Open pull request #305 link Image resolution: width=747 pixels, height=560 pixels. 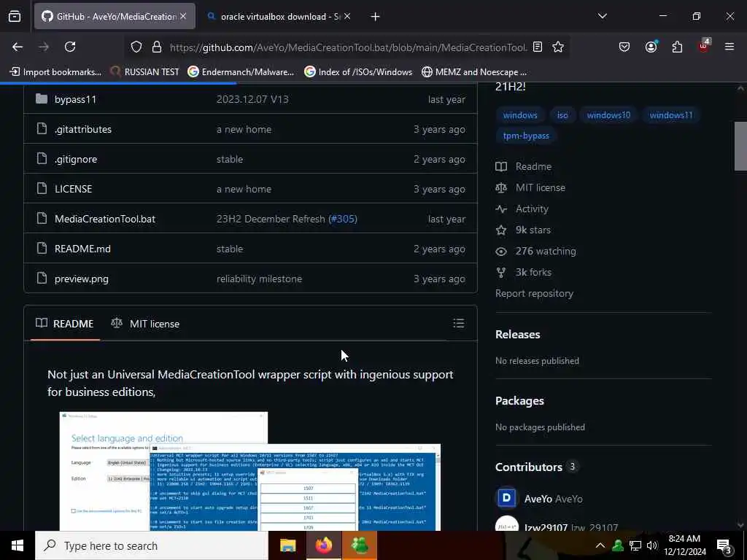[343, 219]
